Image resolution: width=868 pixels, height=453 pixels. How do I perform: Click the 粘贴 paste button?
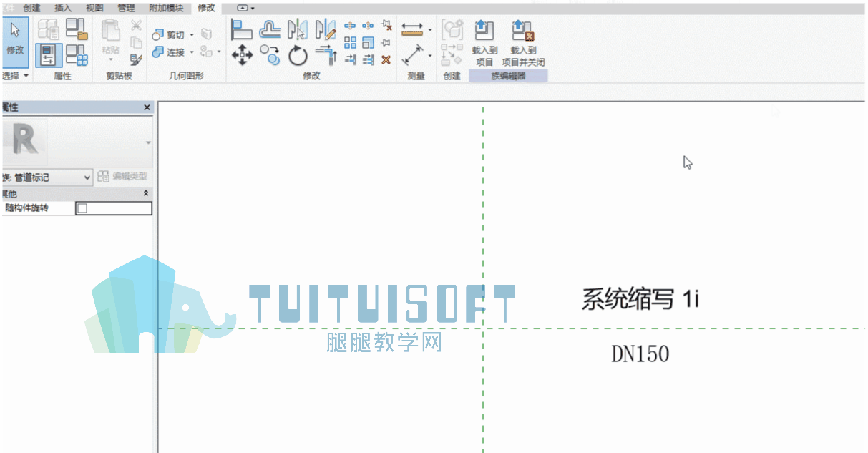pyautogui.click(x=110, y=39)
